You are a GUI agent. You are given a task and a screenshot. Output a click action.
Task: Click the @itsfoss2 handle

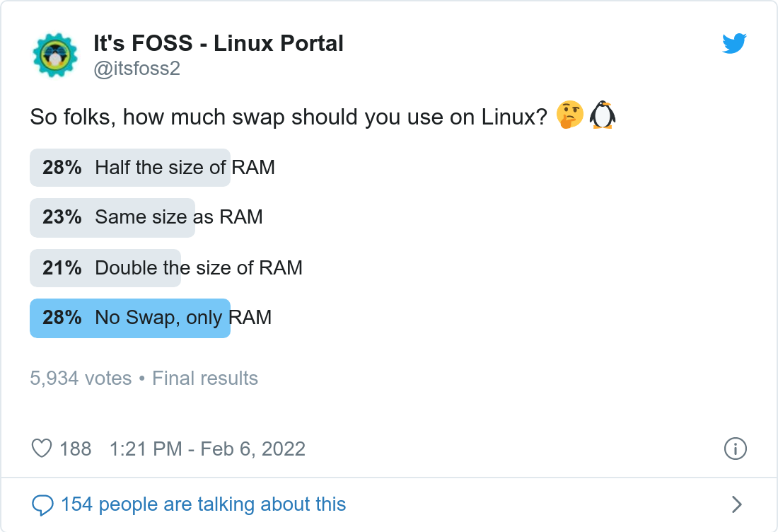137,69
